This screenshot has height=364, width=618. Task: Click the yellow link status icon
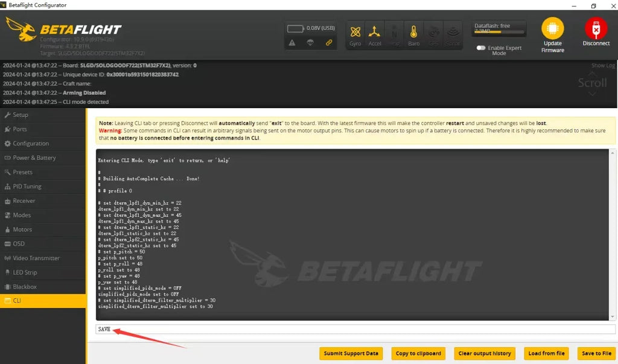pos(329,43)
